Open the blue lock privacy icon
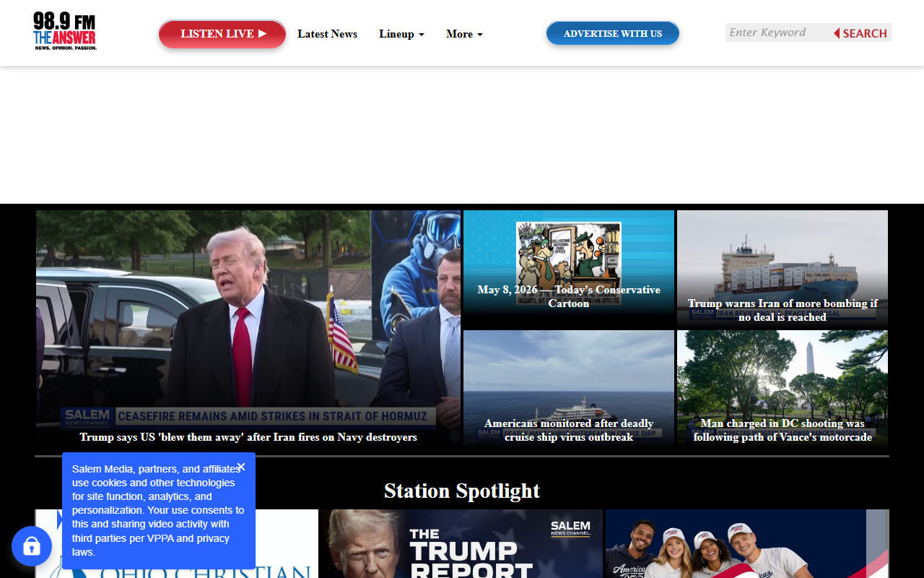Screen dimensions: 924x578 coord(32,546)
